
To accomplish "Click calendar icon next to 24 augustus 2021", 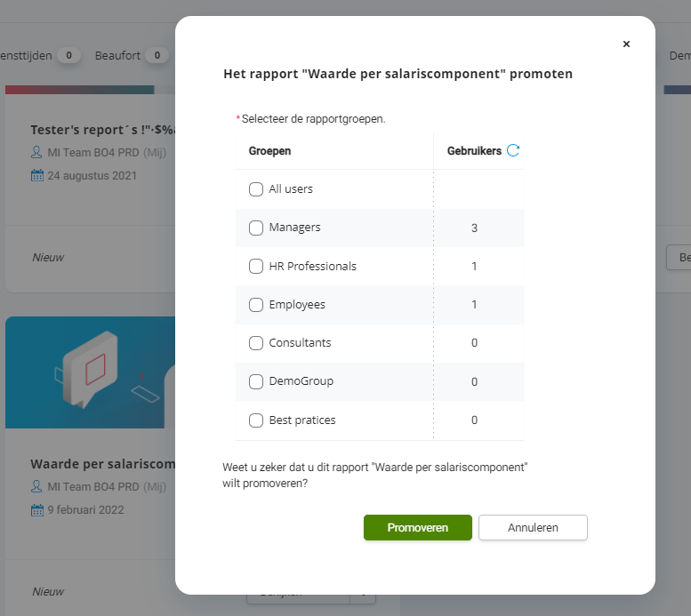I will [x=37, y=175].
